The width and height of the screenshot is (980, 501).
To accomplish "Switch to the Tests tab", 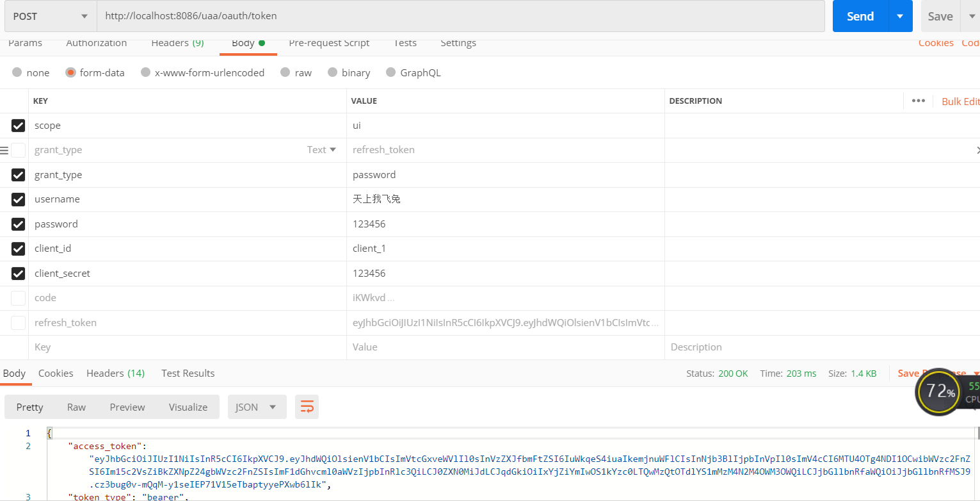I will point(405,43).
